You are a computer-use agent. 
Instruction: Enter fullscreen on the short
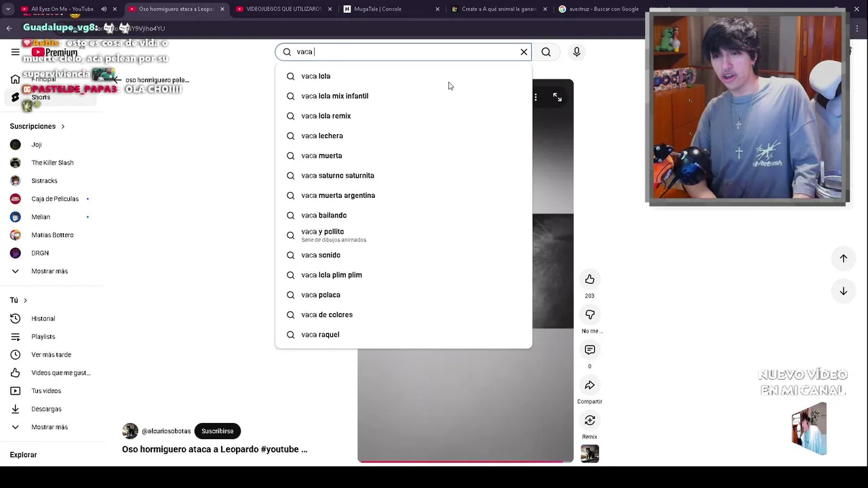point(557,97)
